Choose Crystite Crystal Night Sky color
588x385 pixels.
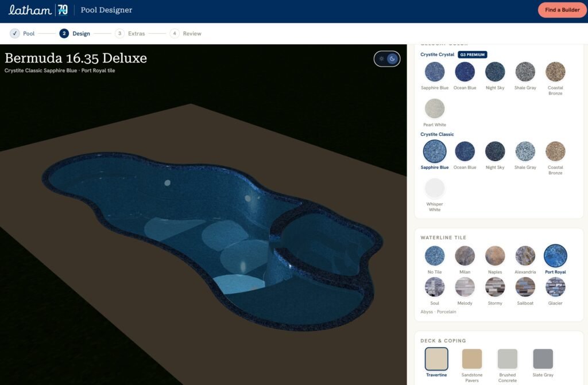point(495,72)
